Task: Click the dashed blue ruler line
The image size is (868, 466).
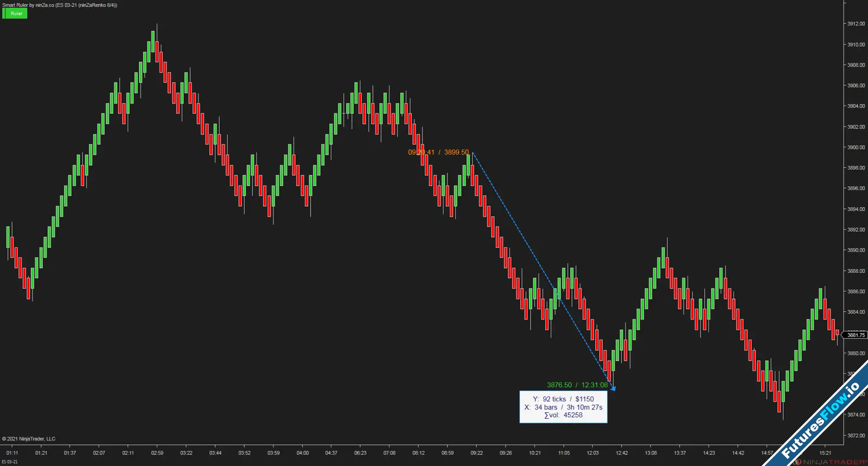Action: click(x=542, y=271)
